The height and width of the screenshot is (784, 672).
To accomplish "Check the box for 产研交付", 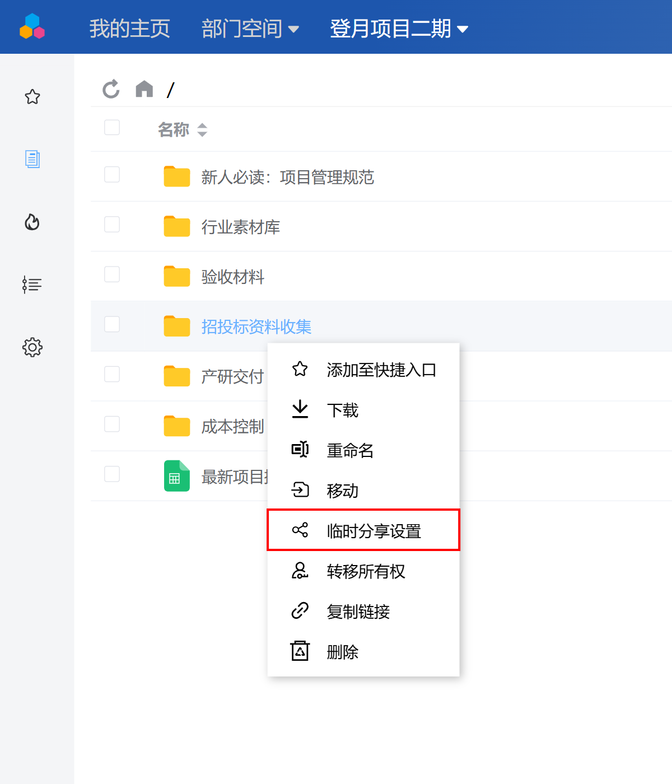I will tap(112, 374).
